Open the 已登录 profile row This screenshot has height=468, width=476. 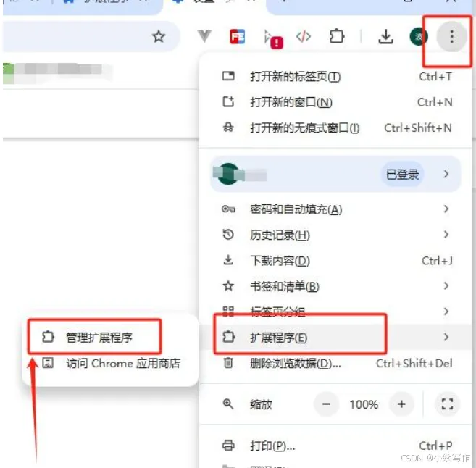[335, 174]
